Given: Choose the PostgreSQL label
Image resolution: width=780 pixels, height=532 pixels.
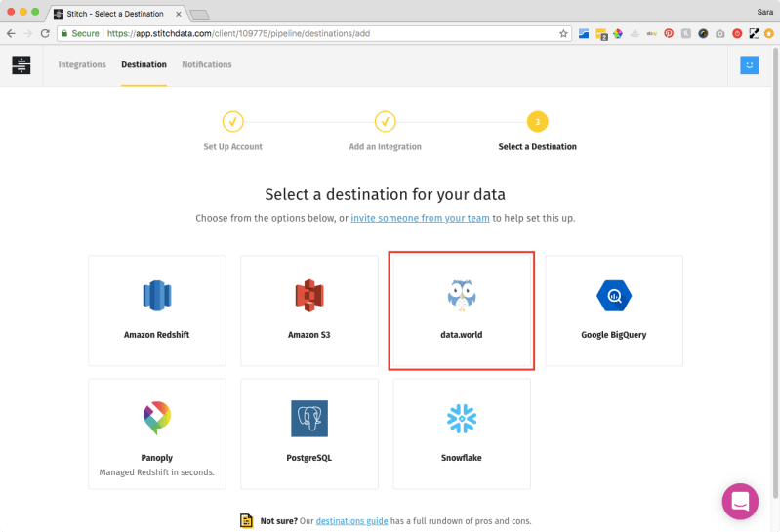Looking at the screenshot, I should click(x=308, y=458).
